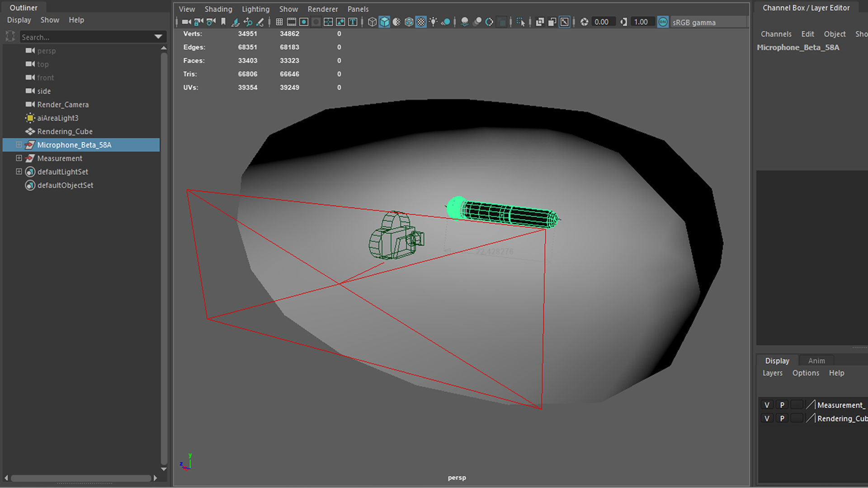Toggle color management ON button

point(663,22)
